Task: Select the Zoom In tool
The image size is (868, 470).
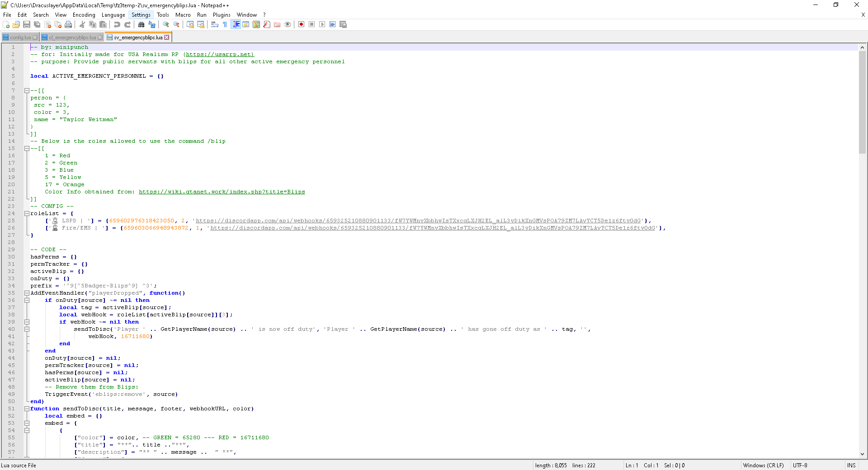Action: pos(165,24)
